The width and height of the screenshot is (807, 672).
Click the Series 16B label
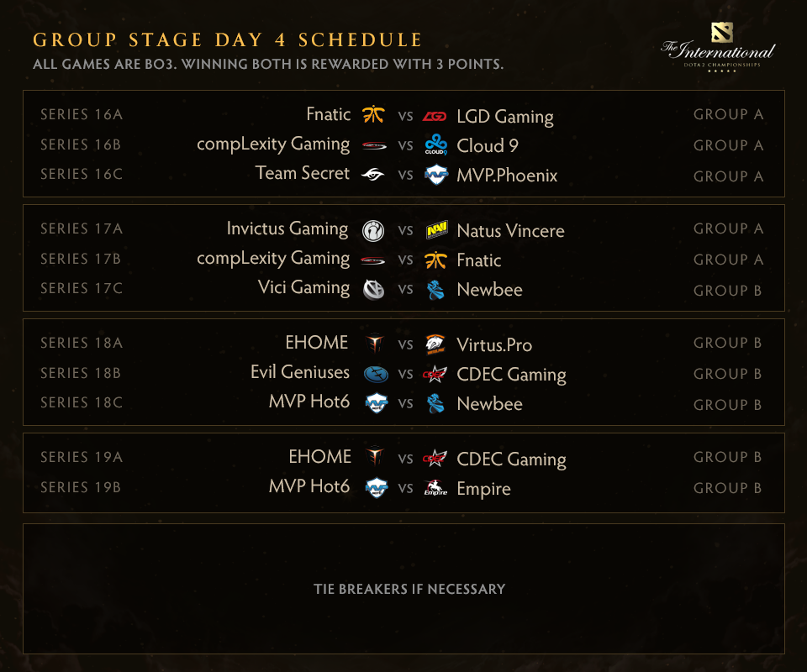point(81,144)
